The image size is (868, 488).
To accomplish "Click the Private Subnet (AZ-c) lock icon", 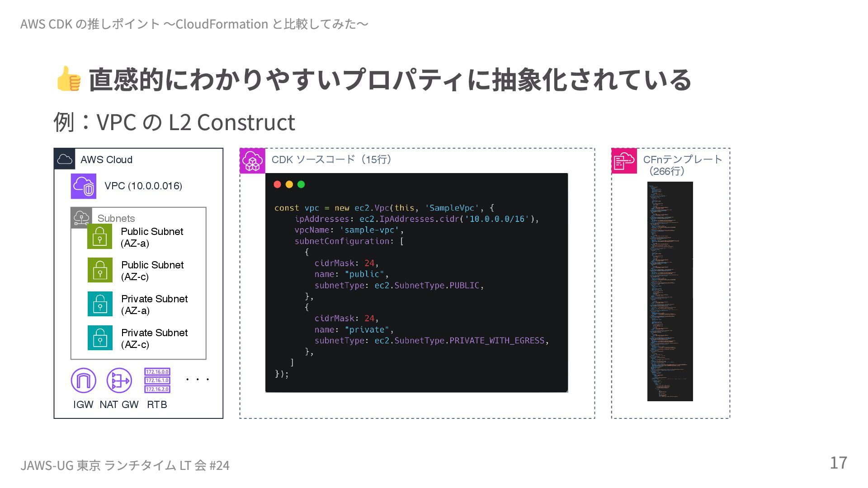I will [x=100, y=338].
